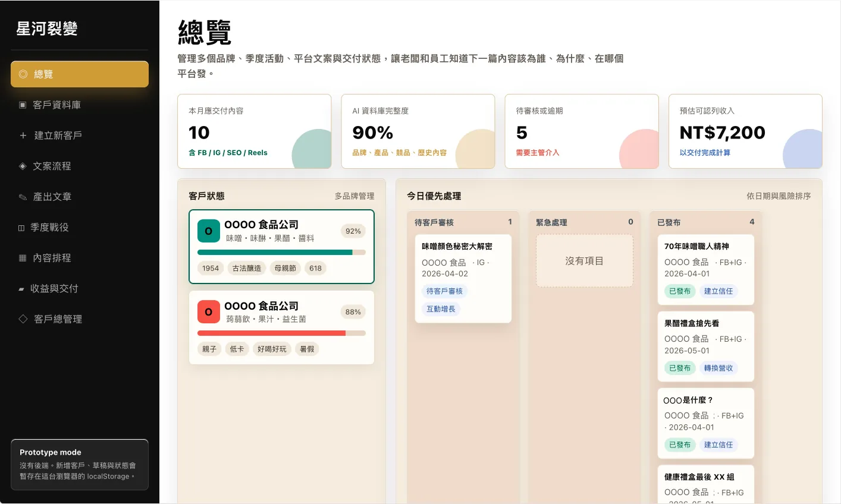
Task: Click the 1954 tag
Action: click(211, 268)
